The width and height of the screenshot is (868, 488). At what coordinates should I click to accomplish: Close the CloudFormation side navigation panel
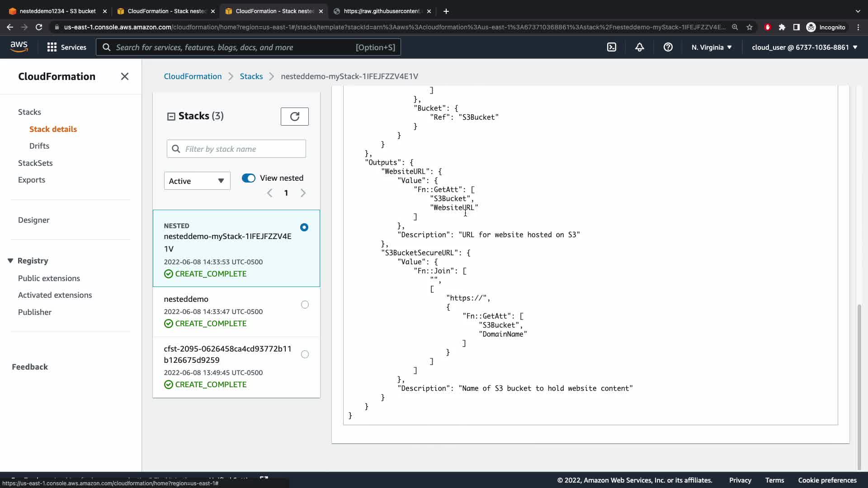pyautogui.click(x=125, y=76)
